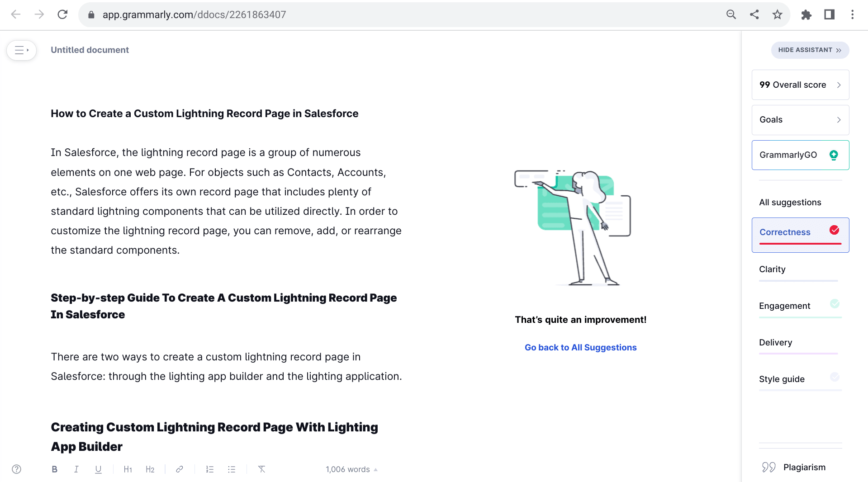Create a numbered list
Viewport: 868px width, 482px height.
tap(210, 469)
